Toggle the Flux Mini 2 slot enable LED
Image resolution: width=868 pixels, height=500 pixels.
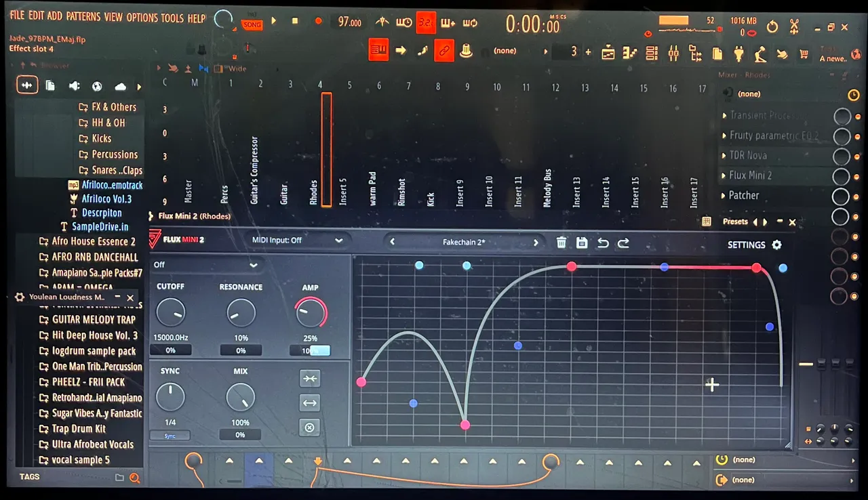(x=858, y=178)
